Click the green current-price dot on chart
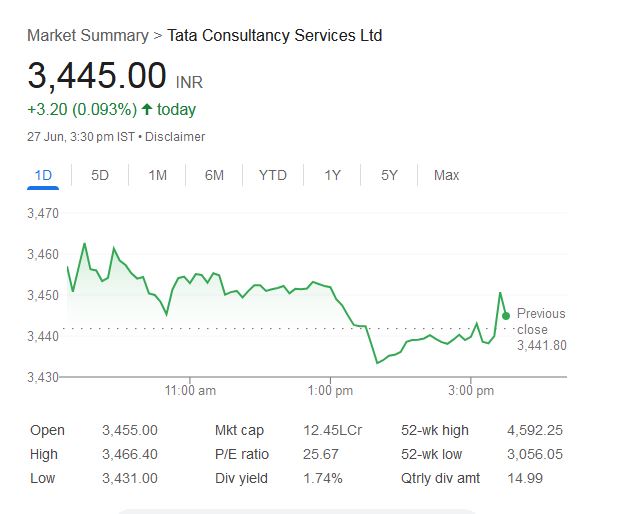 (506, 315)
